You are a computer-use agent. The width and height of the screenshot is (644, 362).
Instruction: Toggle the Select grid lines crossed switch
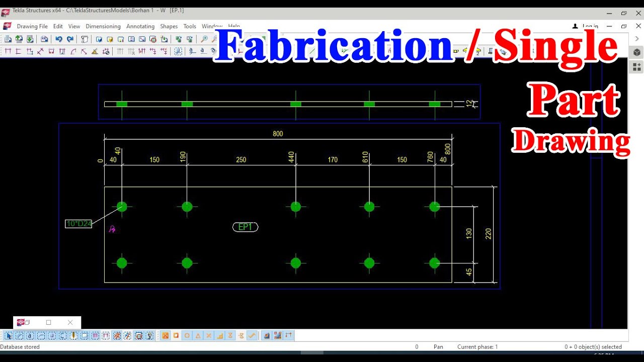click(x=117, y=335)
